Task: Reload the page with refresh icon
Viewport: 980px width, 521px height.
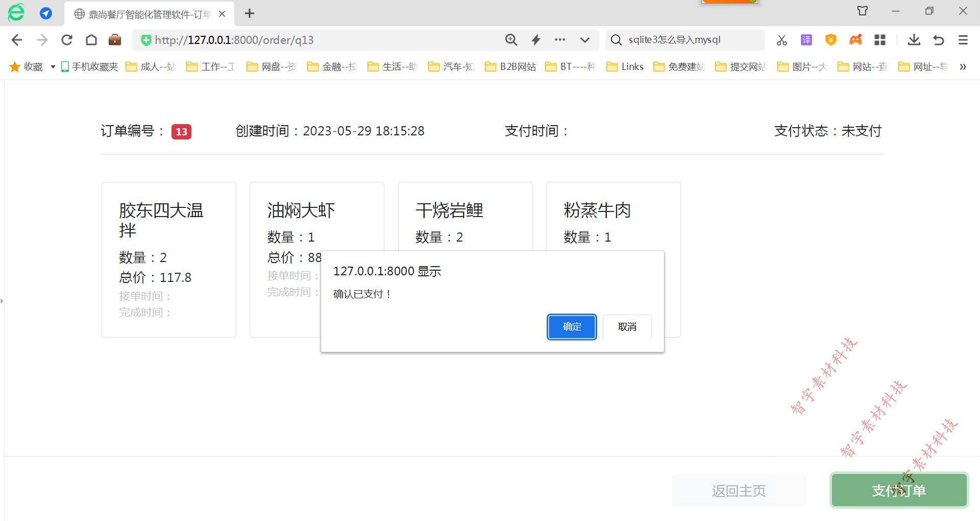Action: (x=67, y=40)
